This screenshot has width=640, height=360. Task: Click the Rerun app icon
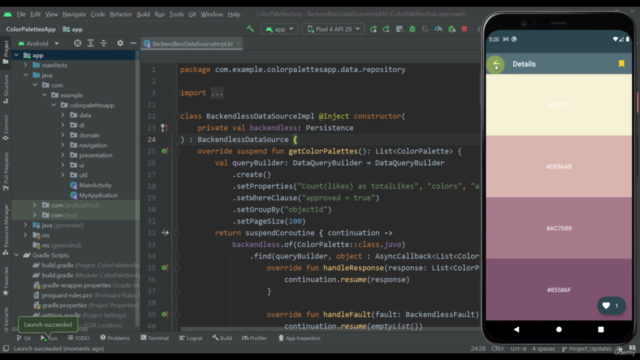click(373, 29)
